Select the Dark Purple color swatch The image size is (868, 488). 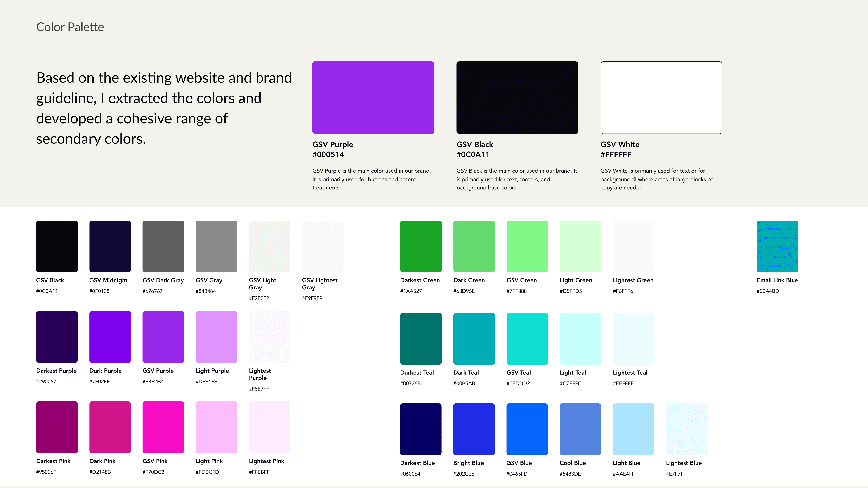(x=110, y=336)
